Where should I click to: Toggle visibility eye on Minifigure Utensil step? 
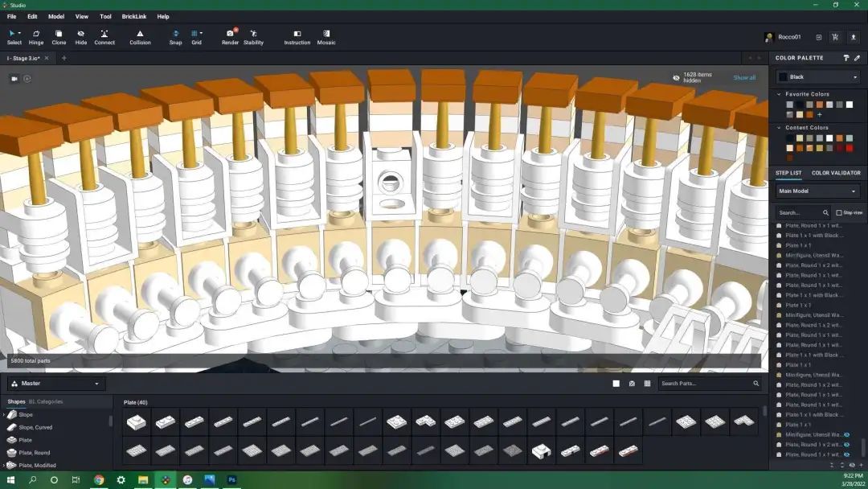coord(847,435)
